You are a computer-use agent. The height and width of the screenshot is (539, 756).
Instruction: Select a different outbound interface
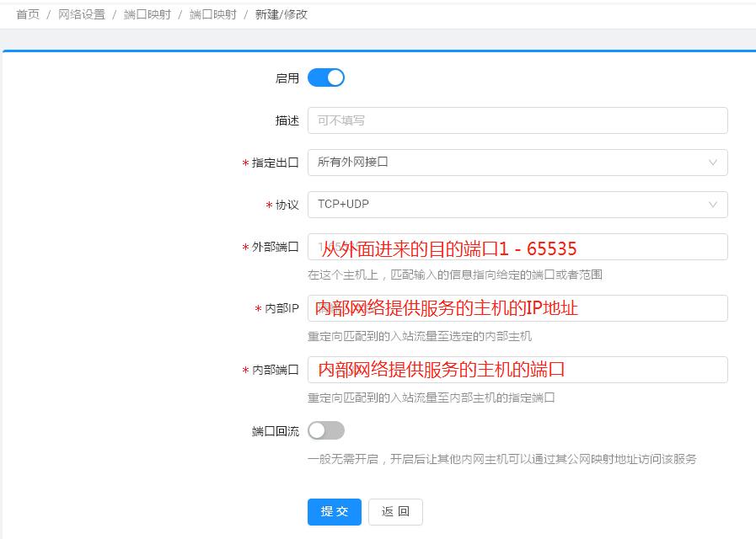point(518,162)
